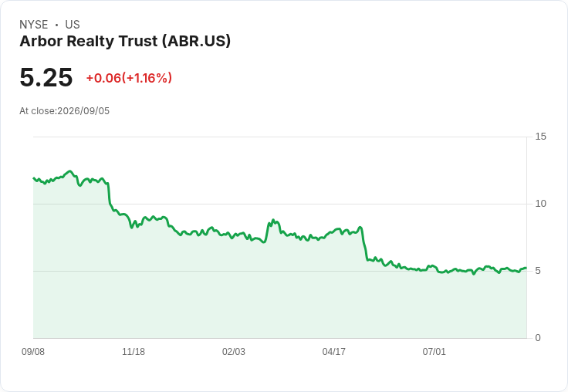Click the At close 2026/09/05 timestamp
The width and height of the screenshot is (568, 392).
click(65, 111)
